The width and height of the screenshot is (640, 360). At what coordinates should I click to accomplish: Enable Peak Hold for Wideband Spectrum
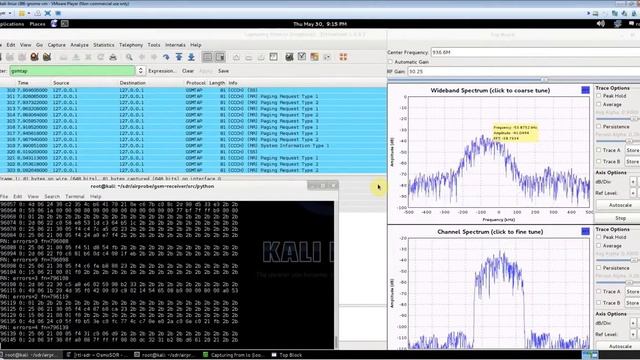click(599, 96)
